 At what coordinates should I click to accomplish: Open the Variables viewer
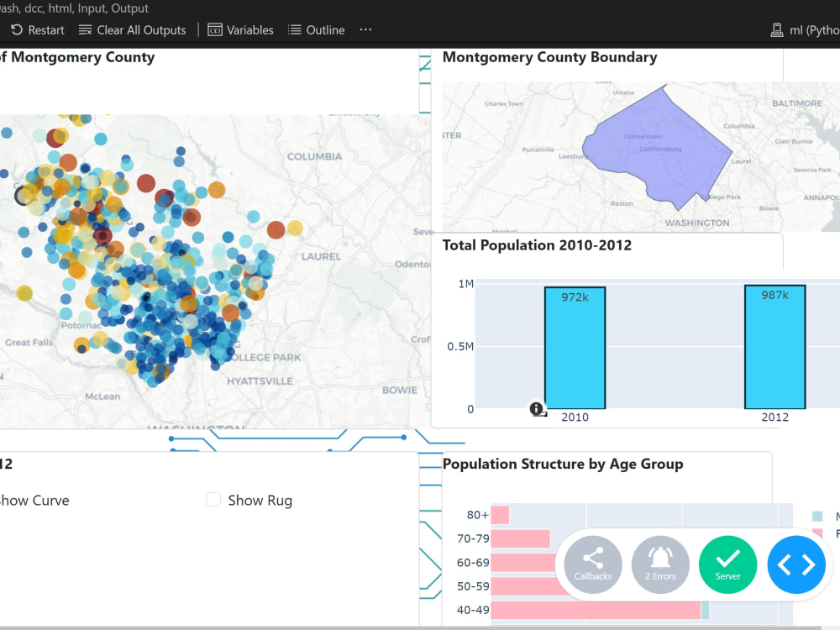tap(240, 30)
